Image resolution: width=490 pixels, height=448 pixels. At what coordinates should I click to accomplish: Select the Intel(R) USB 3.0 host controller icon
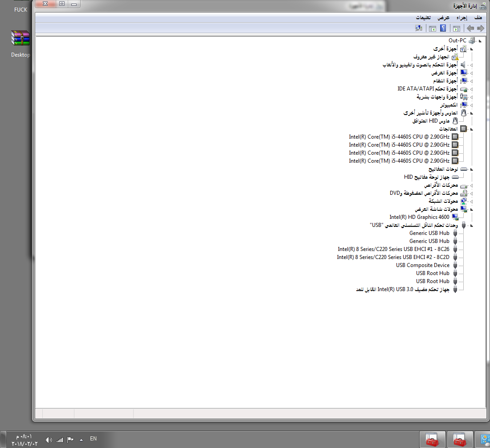tap(455, 289)
